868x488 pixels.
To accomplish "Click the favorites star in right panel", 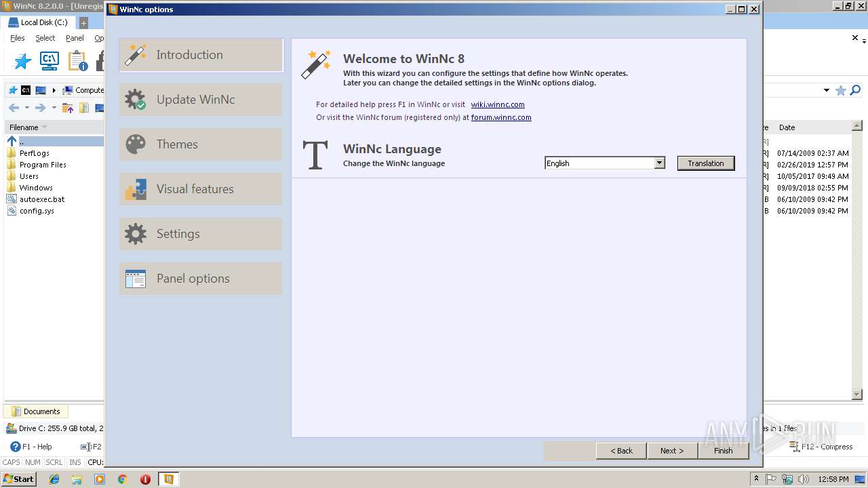I will [x=841, y=90].
